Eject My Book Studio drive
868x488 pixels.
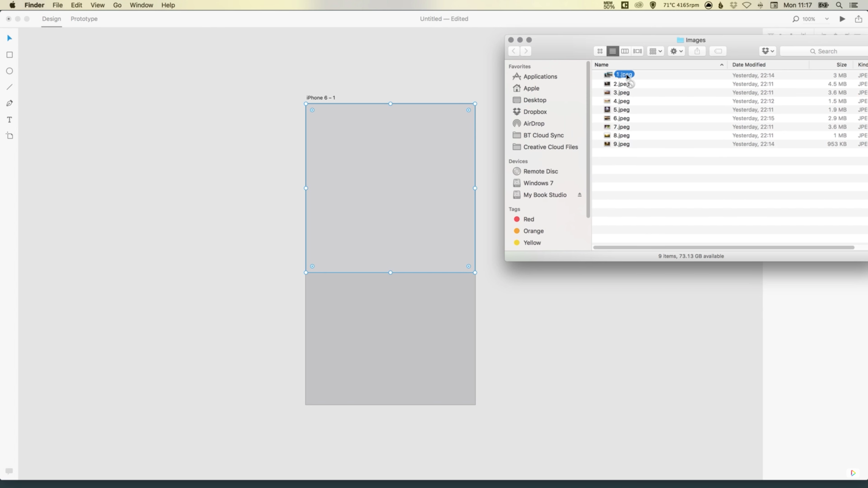[x=579, y=194]
